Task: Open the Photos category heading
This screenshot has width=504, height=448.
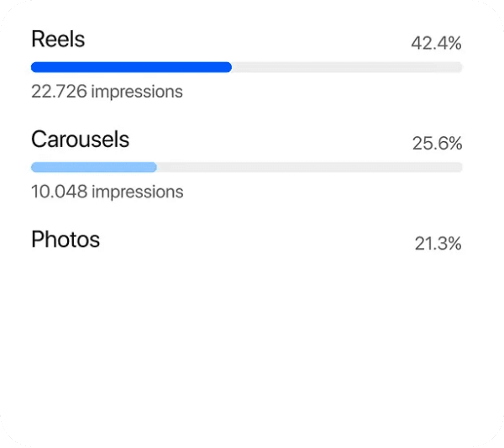Action: tap(66, 240)
